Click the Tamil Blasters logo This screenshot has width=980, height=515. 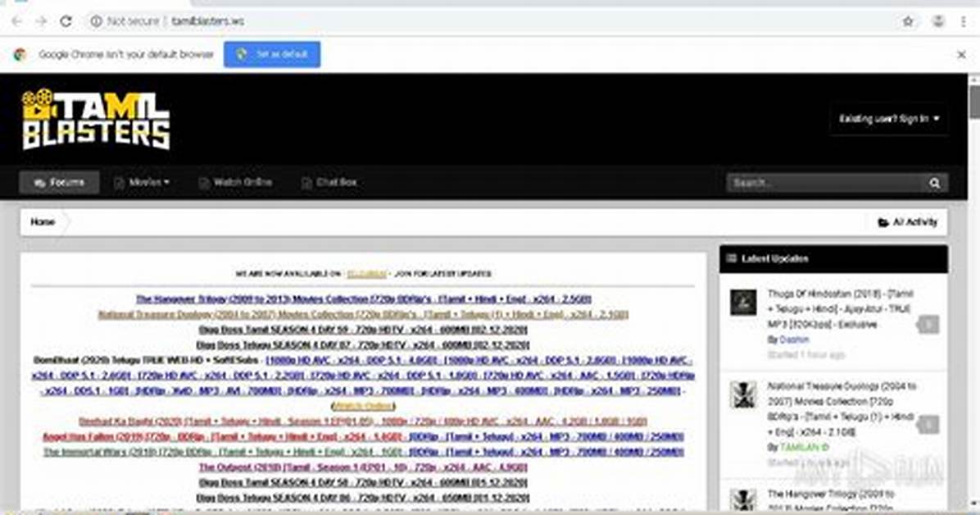(96, 119)
